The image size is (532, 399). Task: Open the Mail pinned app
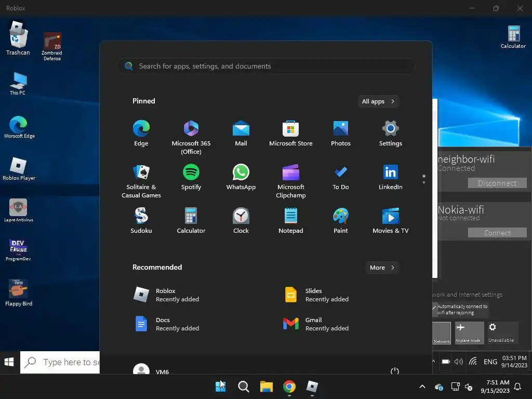coord(241,134)
